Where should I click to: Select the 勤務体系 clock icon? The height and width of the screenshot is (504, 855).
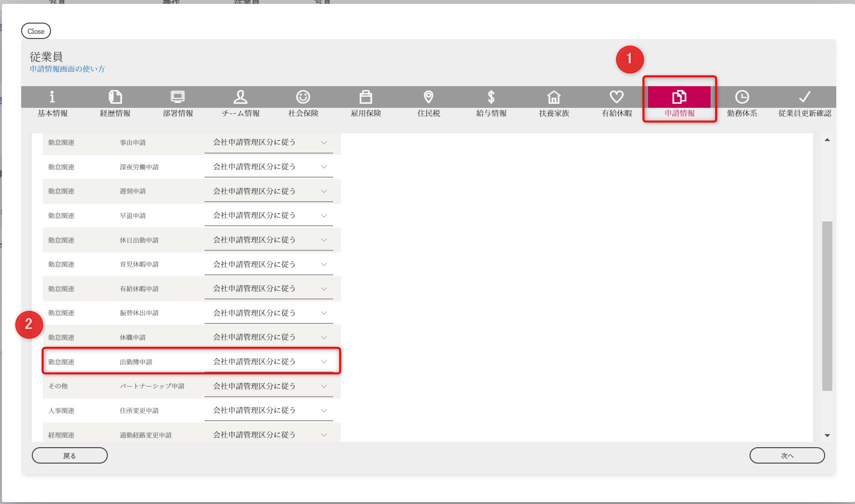pyautogui.click(x=742, y=97)
